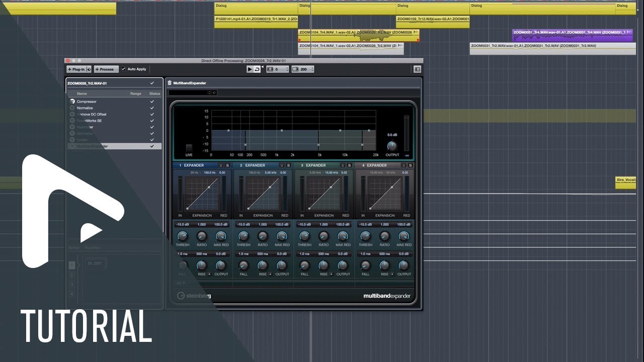The height and width of the screenshot is (362, 644).
Task: Toggle the window layout panel icon
Action: tap(417, 69)
